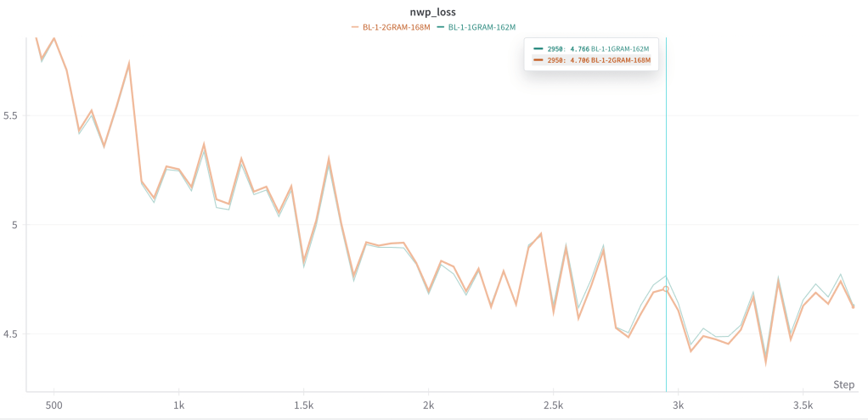Click the 1k tick on the x-axis

[178, 405]
